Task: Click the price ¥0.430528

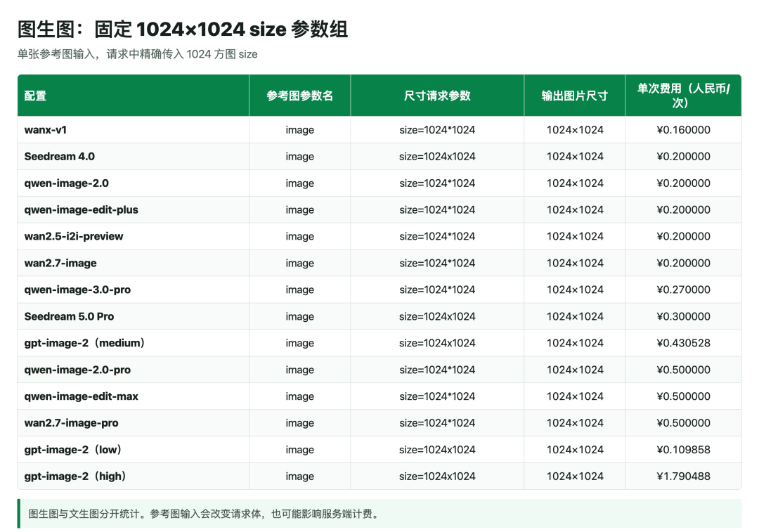Action: 684,343
